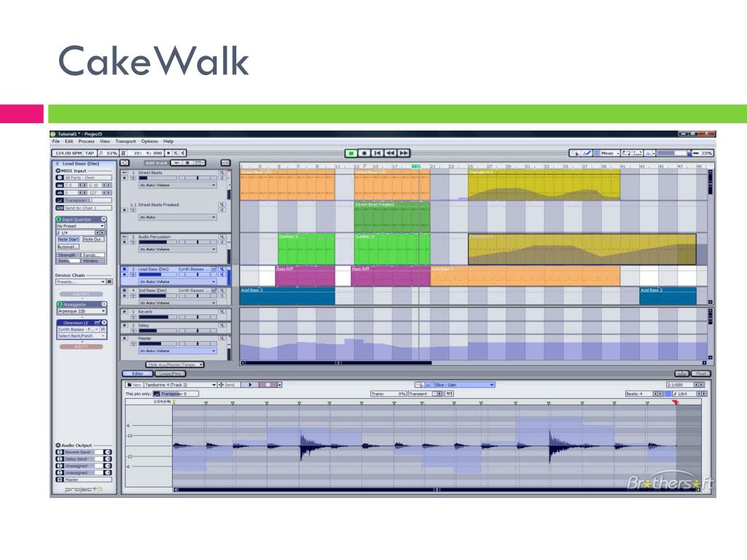
Task: Click the green Stop transport button
Action: coord(351,153)
